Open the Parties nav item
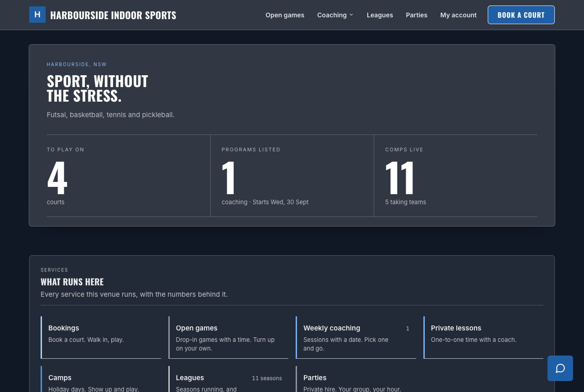The image size is (584, 392). [417, 15]
